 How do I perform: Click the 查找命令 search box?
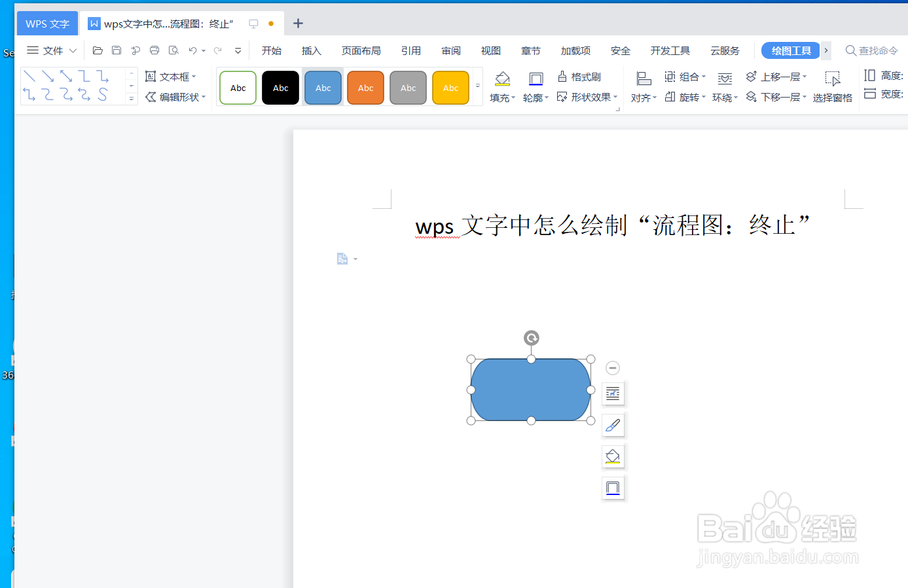pyautogui.click(x=871, y=50)
